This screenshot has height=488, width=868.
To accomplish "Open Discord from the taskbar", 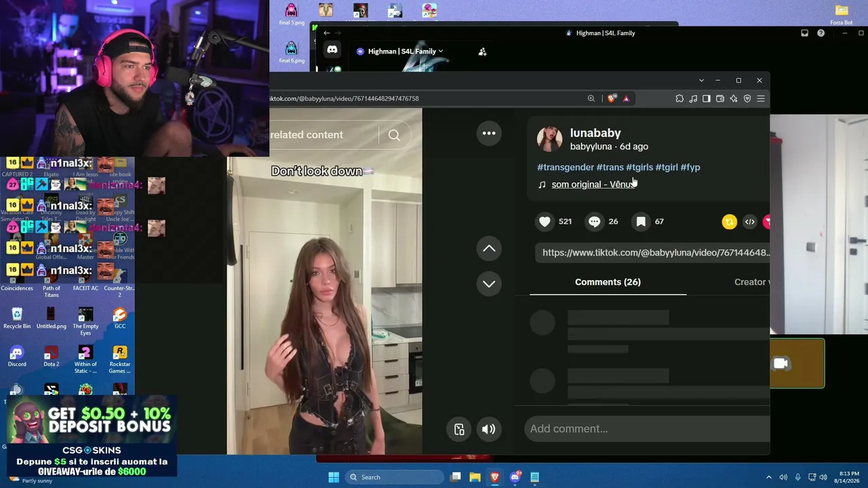I will (515, 477).
